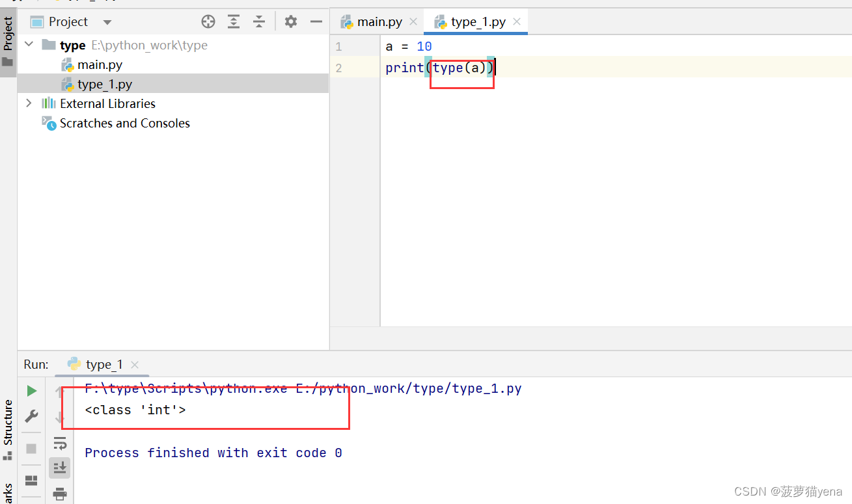Rerun type_1 with green play icon
This screenshot has height=504, width=852.
(31, 391)
